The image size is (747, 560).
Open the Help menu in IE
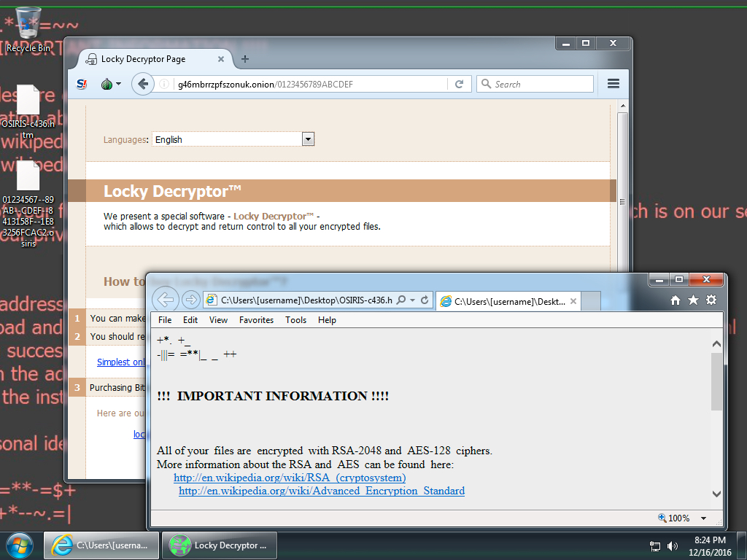coord(327,320)
